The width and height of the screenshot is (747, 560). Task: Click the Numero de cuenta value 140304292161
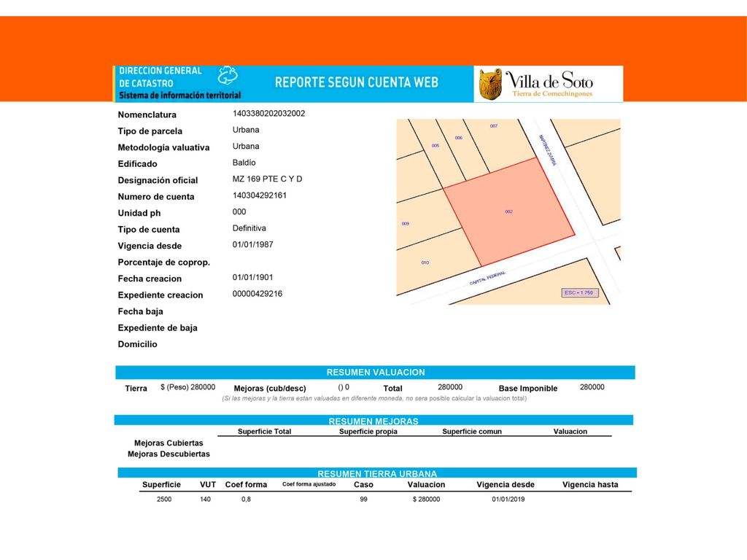[260, 195]
